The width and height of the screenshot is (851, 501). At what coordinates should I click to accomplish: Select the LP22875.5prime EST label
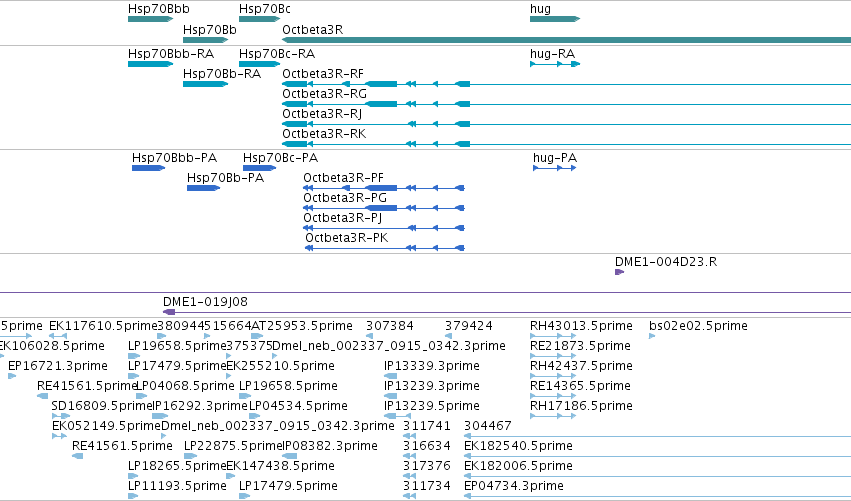[233, 446]
